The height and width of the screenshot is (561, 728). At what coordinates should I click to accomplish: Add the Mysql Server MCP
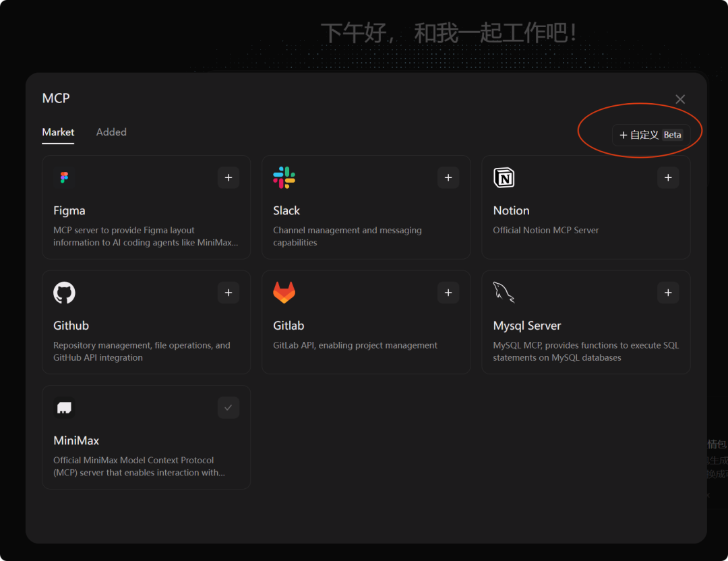(x=668, y=293)
